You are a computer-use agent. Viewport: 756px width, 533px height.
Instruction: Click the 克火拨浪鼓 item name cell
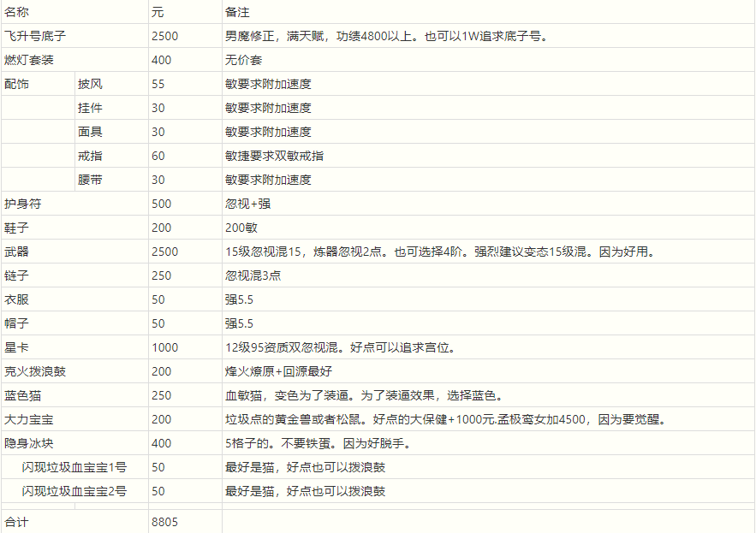tap(35, 372)
